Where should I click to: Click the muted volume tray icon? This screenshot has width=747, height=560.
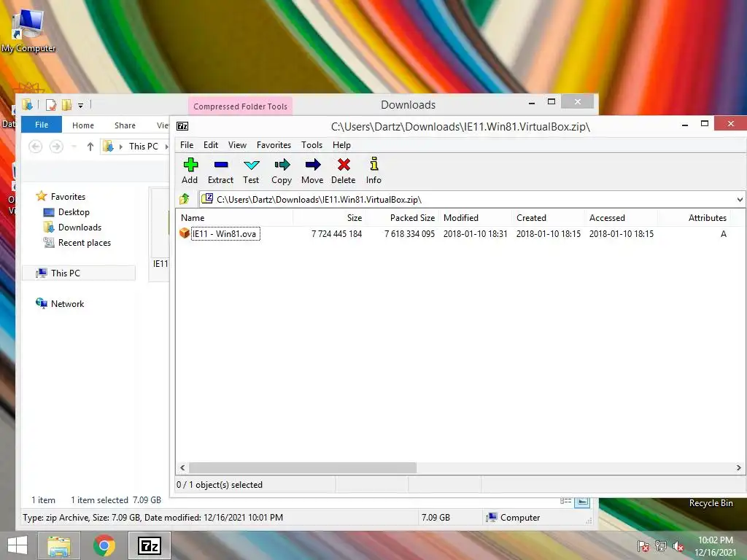[678, 546]
